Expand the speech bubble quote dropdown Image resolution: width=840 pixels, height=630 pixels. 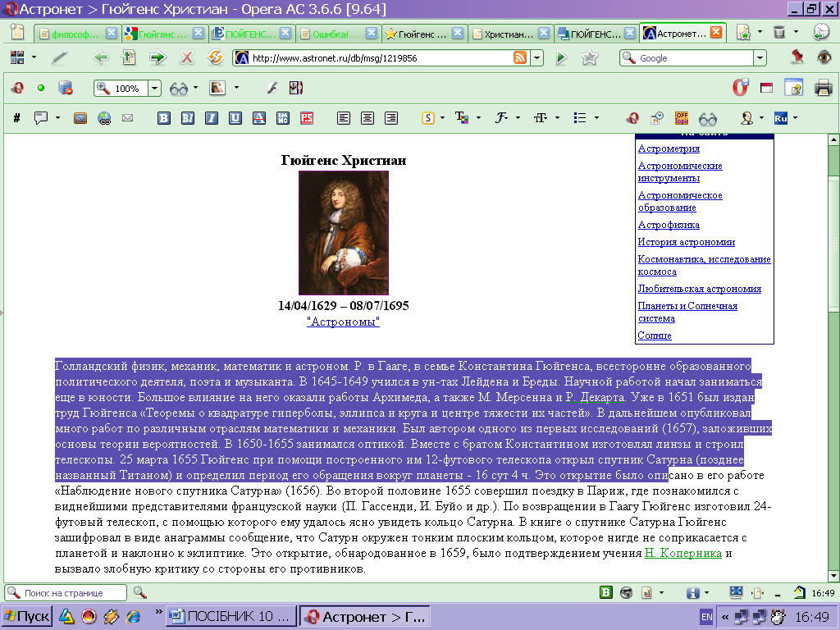coord(57,118)
